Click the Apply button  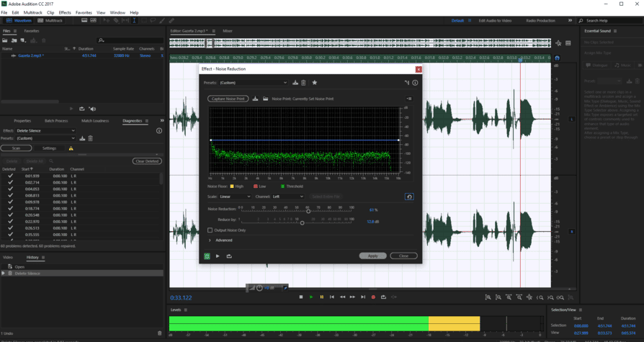[x=372, y=256]
